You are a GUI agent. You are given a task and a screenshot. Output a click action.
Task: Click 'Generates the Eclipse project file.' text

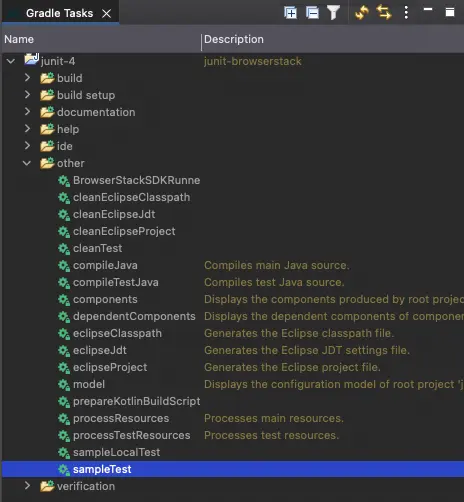[292, 367]
